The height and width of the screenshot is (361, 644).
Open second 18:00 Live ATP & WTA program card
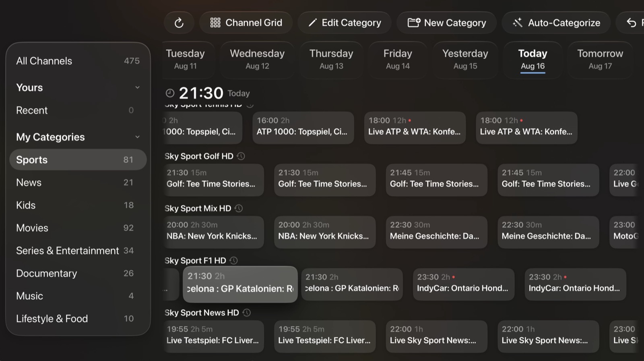(x=526, y=128)
